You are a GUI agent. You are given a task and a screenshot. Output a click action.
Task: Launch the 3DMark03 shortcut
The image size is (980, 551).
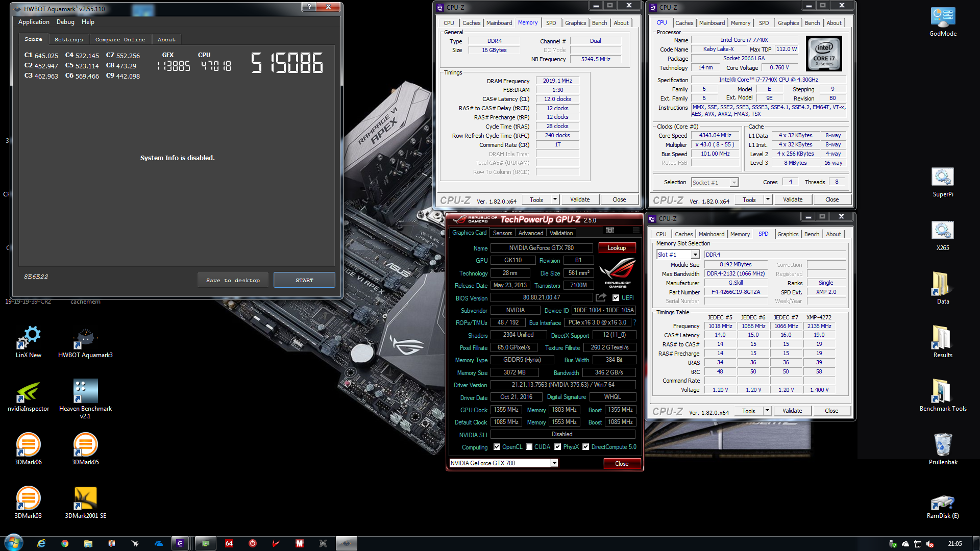click(x=29, y=503)
